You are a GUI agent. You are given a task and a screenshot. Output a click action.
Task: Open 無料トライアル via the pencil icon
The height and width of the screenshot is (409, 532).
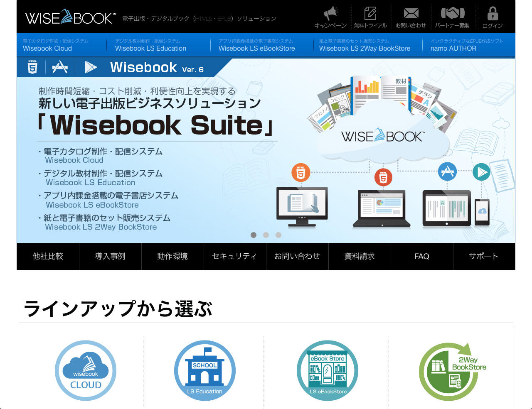371,13
